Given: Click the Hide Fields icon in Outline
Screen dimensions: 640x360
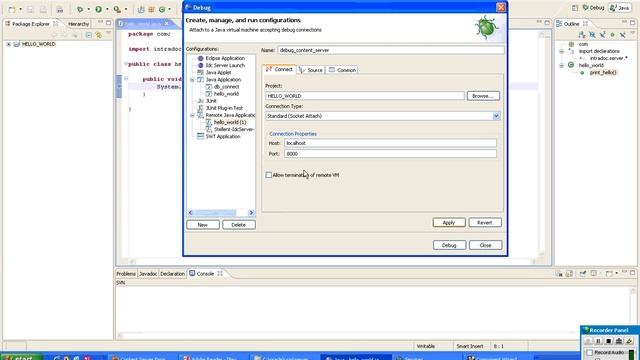Looking at the screenshot, I should click(592, 35).
